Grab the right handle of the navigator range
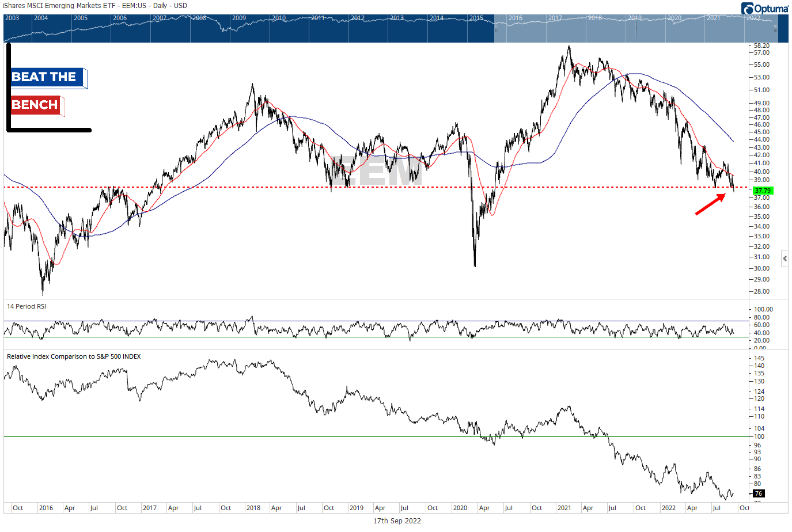Viewport: 792px width, 532px height. tap(776, 28)
